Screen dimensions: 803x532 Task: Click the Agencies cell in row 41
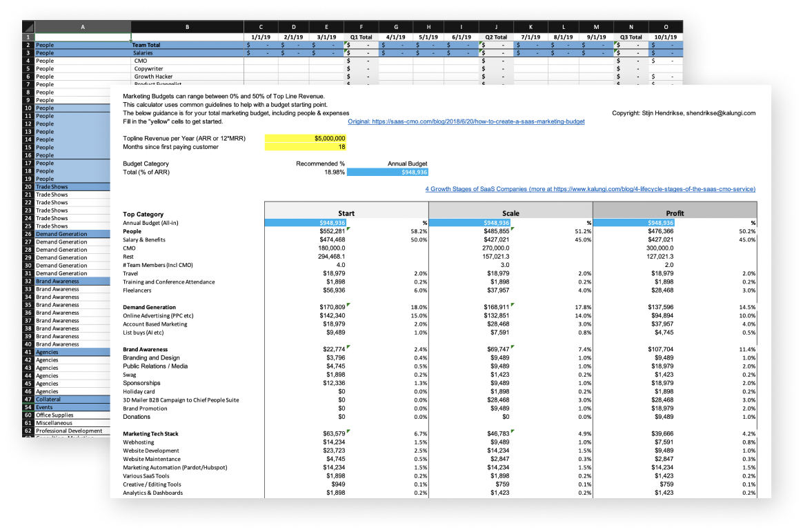(72, 353)
